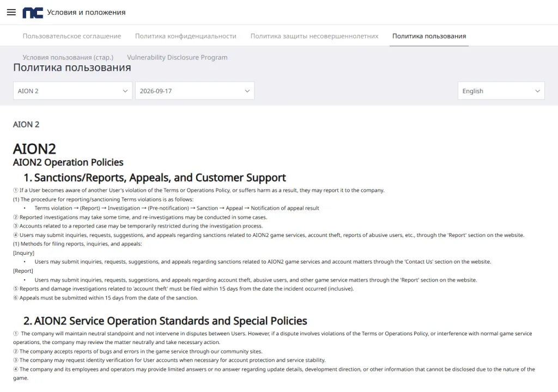
Task: Click the line about bugs and errors reports
Action: [x=138, y=352]
